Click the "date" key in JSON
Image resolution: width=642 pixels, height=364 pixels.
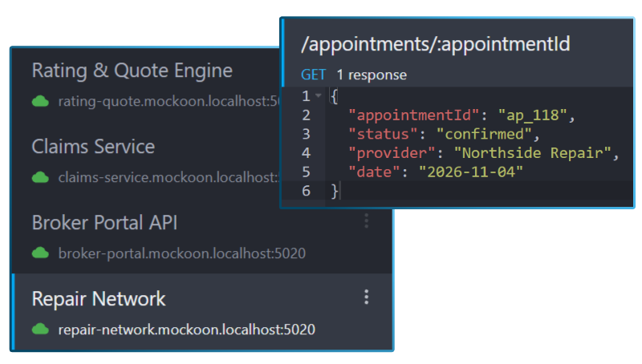(x=374, y=172)
